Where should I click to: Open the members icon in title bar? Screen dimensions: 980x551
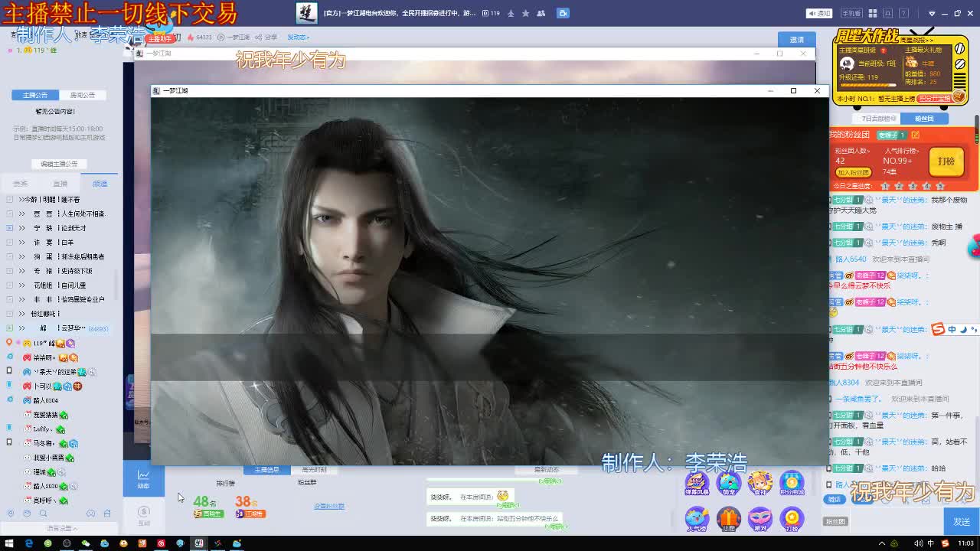click(541, 13)
